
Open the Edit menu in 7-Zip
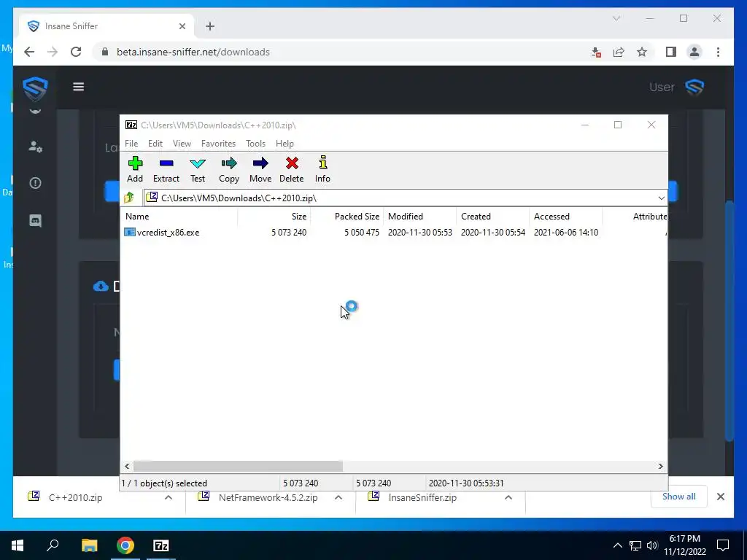[155, 144]
